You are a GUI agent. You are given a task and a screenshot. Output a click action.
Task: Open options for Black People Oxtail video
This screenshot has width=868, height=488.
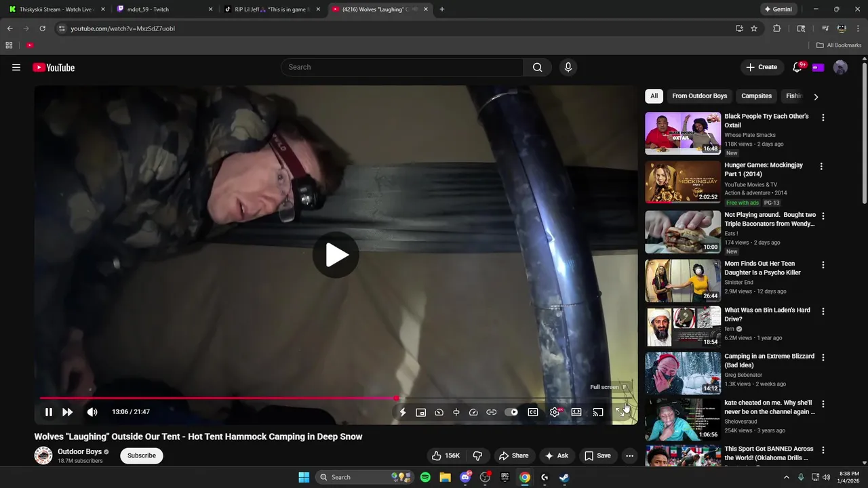(823, 117)
